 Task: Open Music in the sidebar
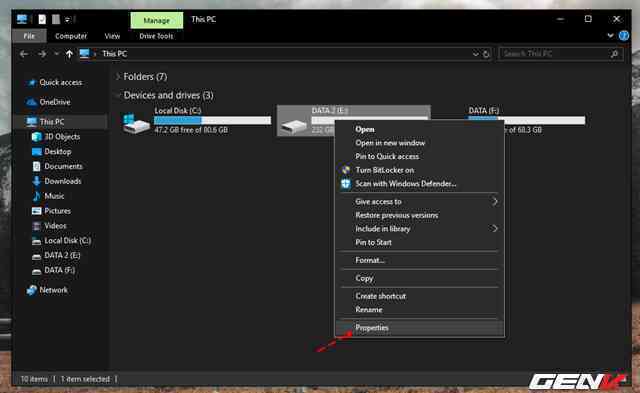[54, 196]
